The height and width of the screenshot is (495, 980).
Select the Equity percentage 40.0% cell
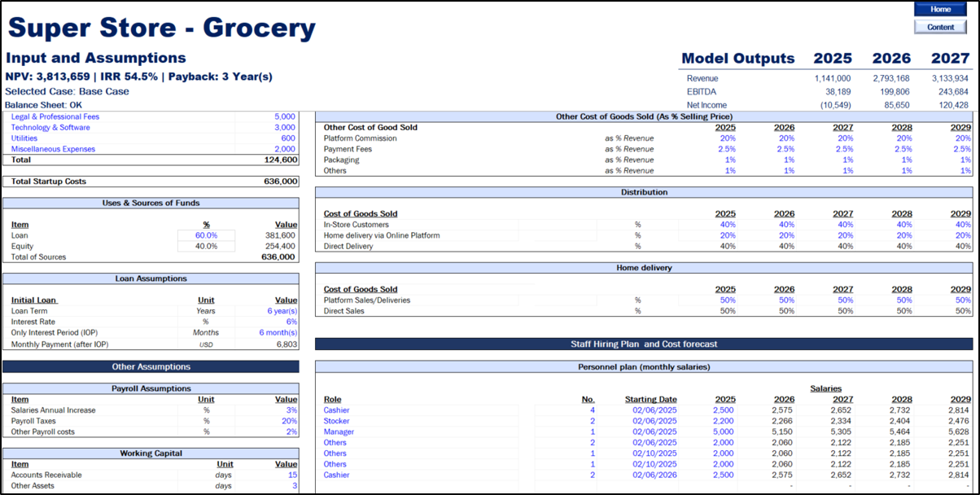(x=206, y=246)
